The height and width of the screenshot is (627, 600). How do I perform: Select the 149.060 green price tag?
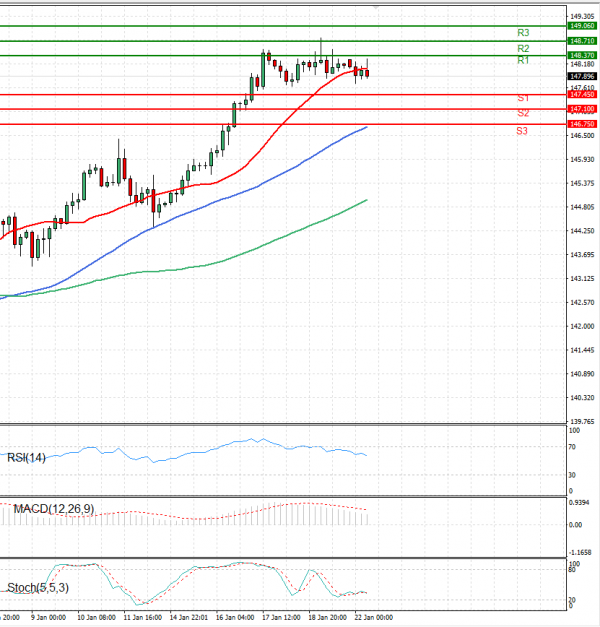(582, 26)
